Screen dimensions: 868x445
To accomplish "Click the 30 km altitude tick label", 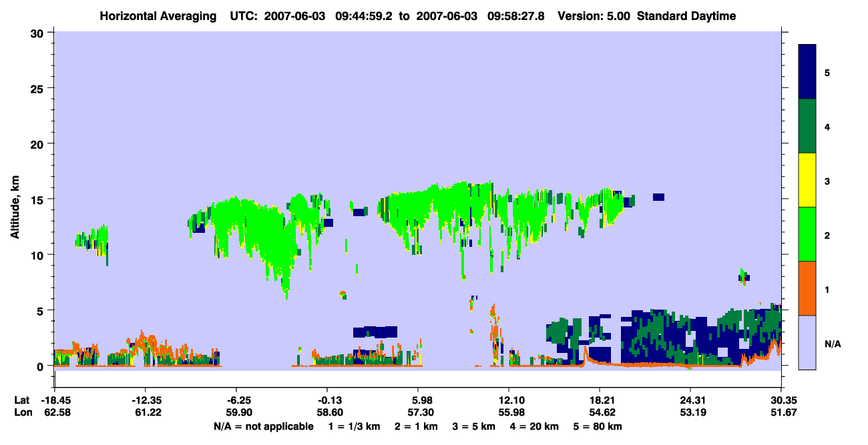I will [37, 32].
